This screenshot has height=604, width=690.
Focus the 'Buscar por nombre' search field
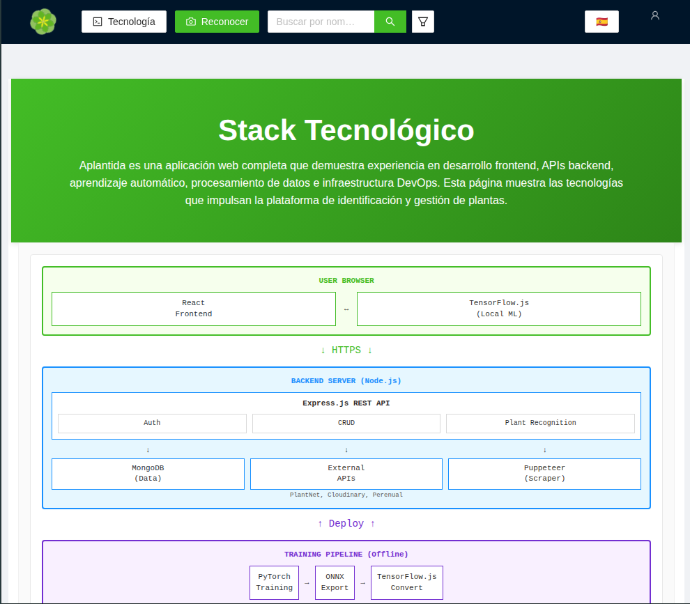tap(321, 21)
